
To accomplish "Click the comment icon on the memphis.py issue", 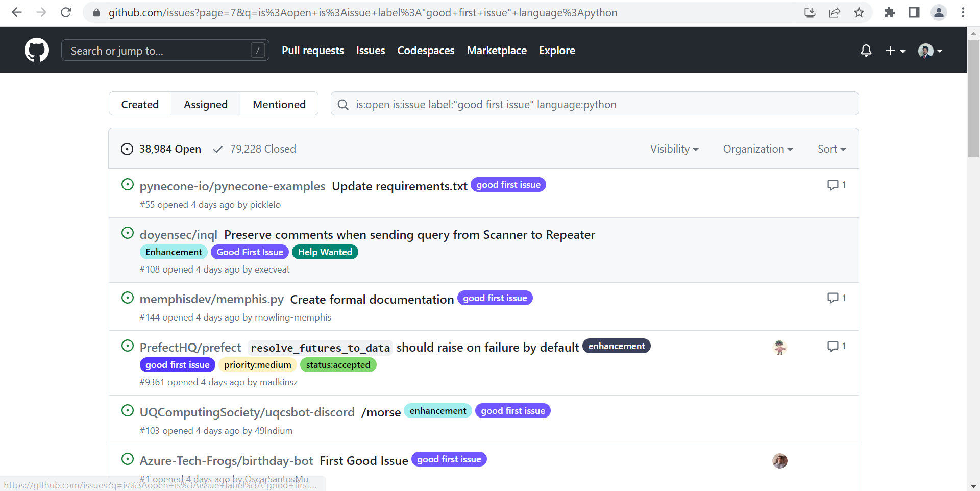I will tap(832, 298).
